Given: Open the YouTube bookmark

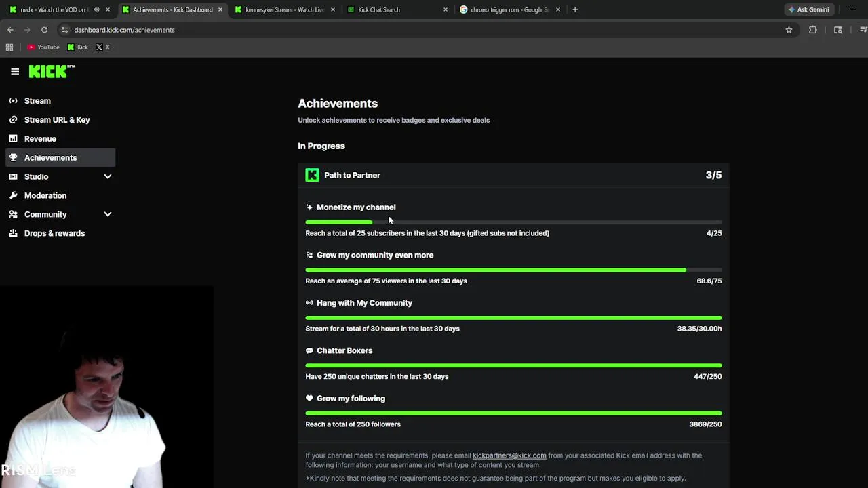Looking at the screenshot, I should click(x=43, y=47).
